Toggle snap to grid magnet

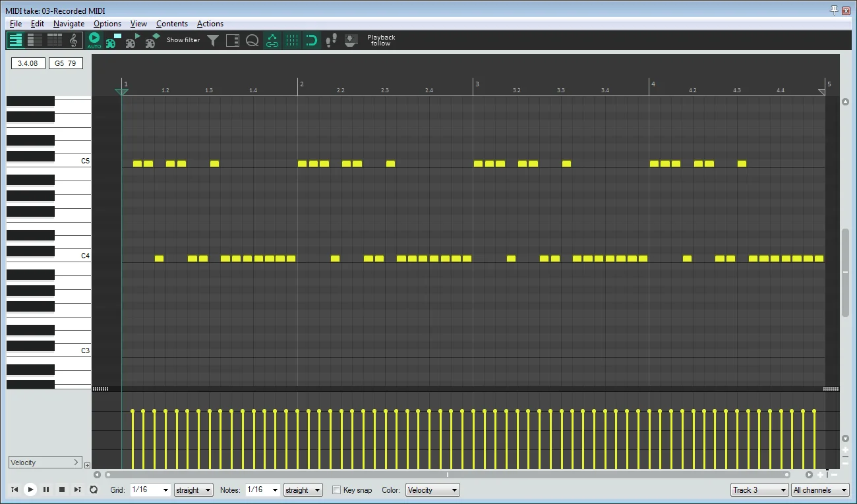pos(311,40)
